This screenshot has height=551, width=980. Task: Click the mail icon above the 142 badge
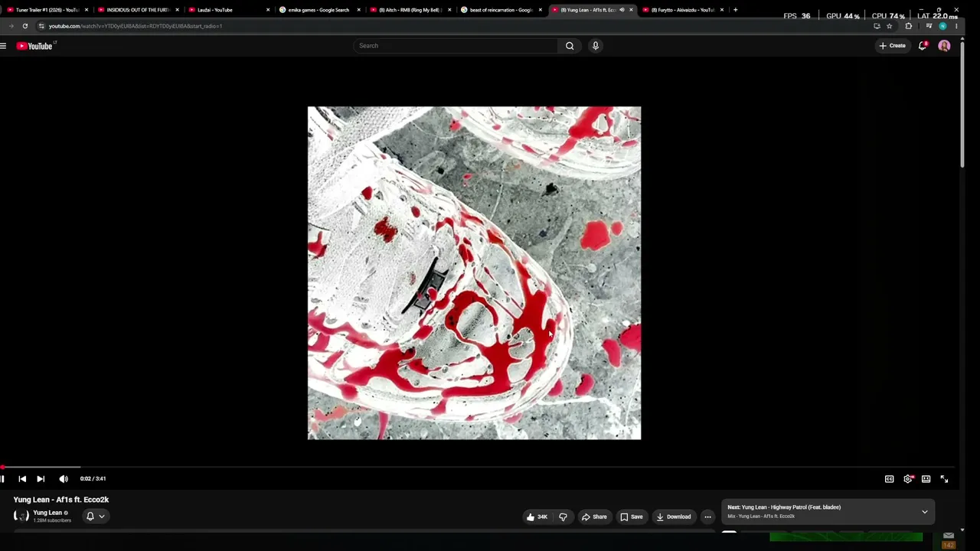click(x=949, y=536)
